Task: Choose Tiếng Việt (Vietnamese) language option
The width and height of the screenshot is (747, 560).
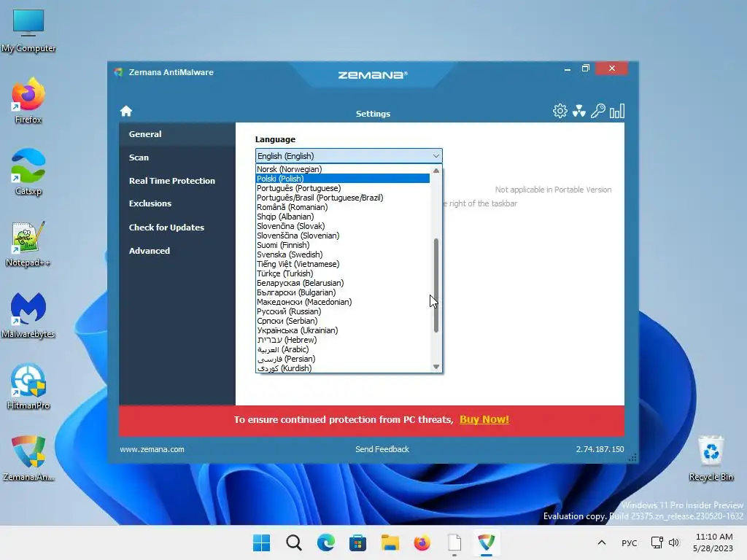Action: pos(343,264)
